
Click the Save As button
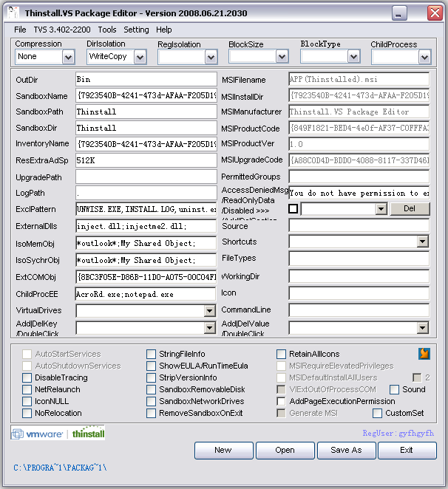[346, 451]
